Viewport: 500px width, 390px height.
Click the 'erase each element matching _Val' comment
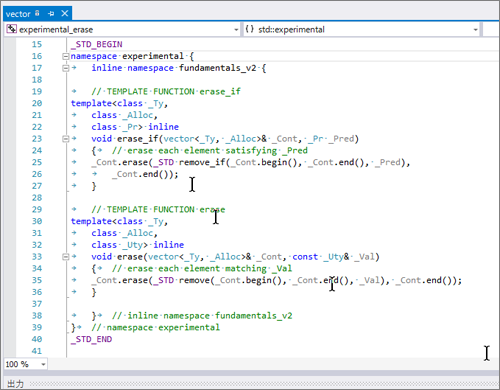202,269
